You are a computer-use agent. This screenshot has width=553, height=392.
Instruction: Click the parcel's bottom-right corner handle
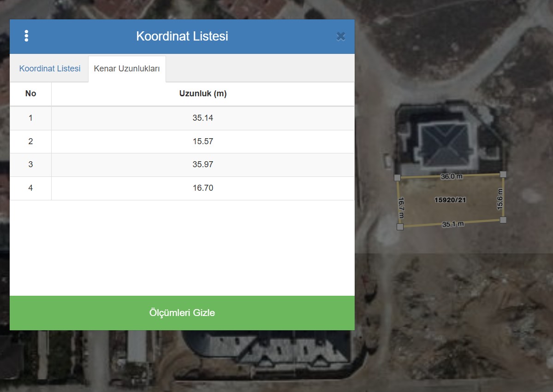[x=503, y=220]
